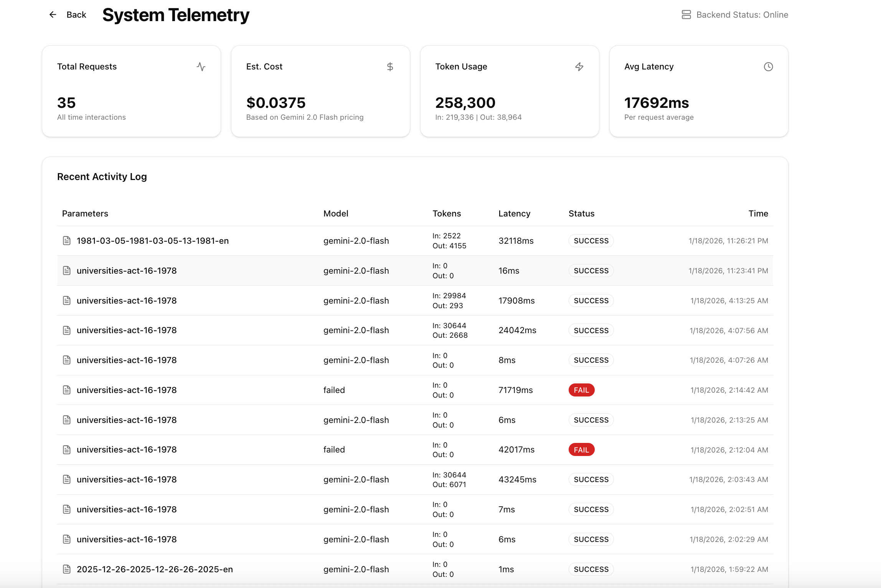Click the Parameters column header
Viewport: 881px width, 588px height.
click(85, 213)
